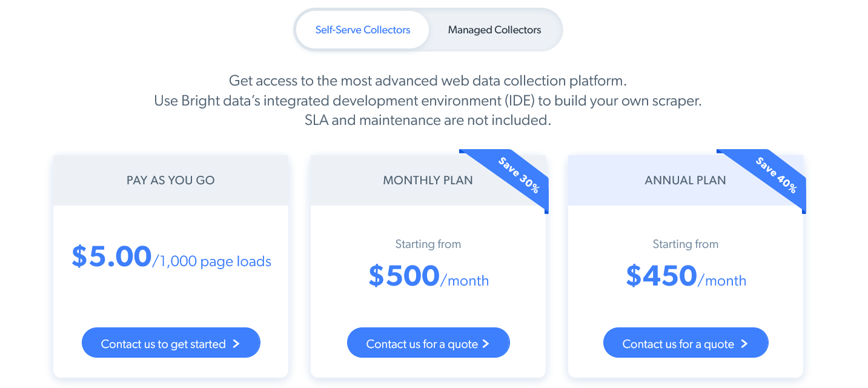Select the ANNUAL PLAN card header

tap(686, 180)
